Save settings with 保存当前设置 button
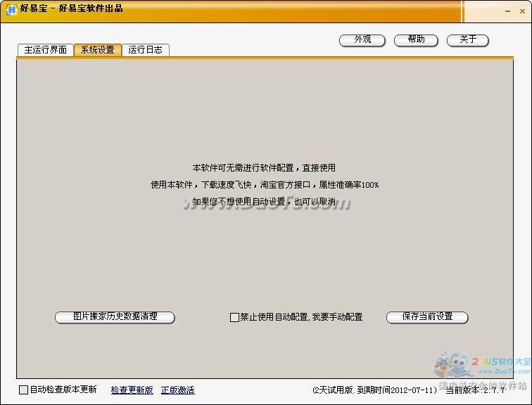The image size is (532, 405). pyautogui.click(x=427, y=317)
